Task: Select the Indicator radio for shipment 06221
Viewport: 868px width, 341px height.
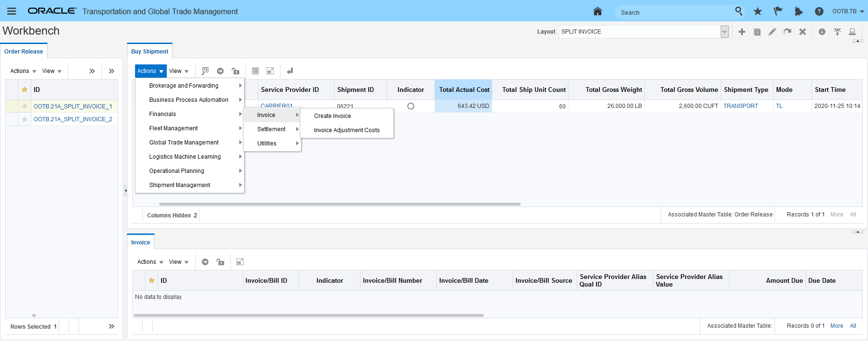Action: pyautogui.click(x=411, y=106)
